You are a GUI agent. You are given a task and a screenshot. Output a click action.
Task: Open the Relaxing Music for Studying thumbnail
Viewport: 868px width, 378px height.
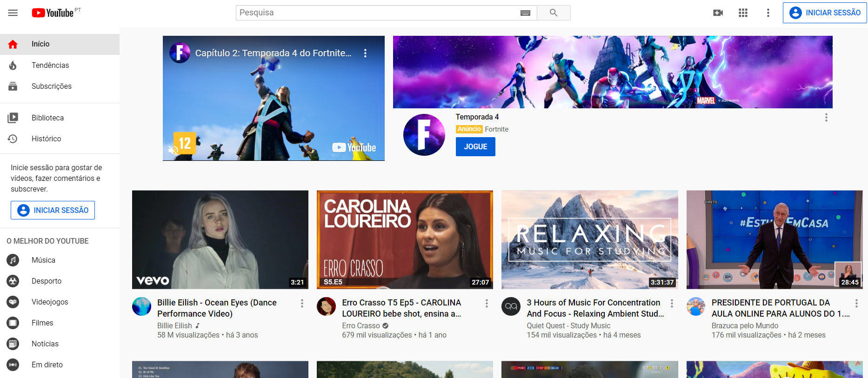590,239
